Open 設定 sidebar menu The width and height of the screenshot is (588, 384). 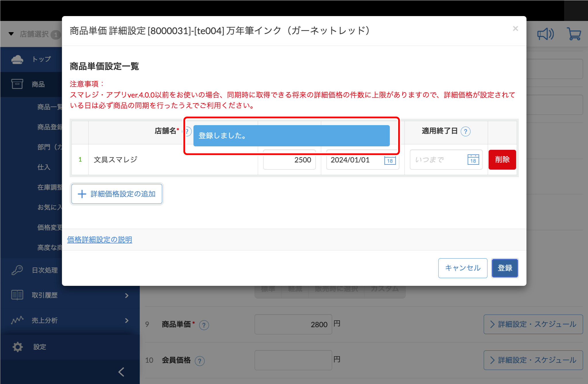[x=70, y=347]
